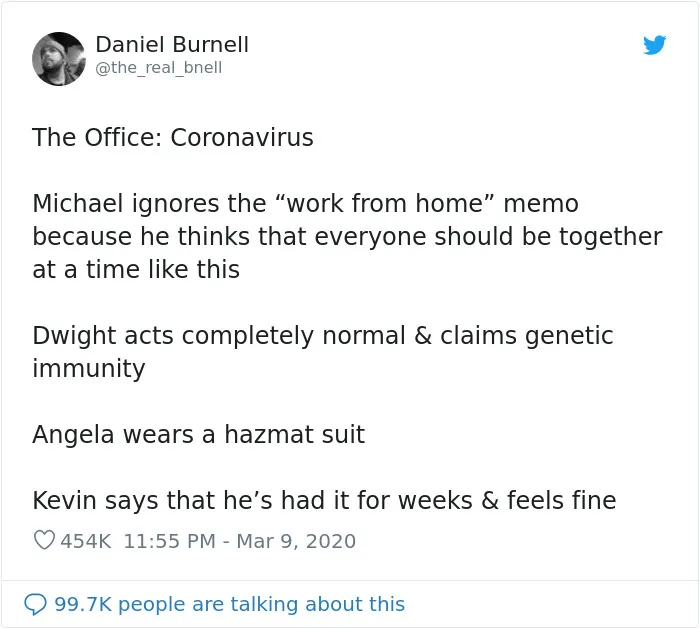Open Daniel Burnell's profile picture
700x629 pixels.
(x=58, y=59)
